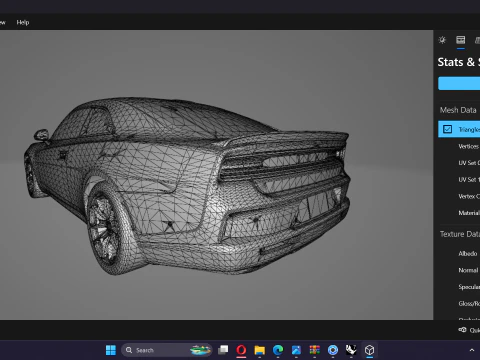Select the UV Set 0 mesh data row
The width and height of the screenshot is (480, 360).
(459, 163)
